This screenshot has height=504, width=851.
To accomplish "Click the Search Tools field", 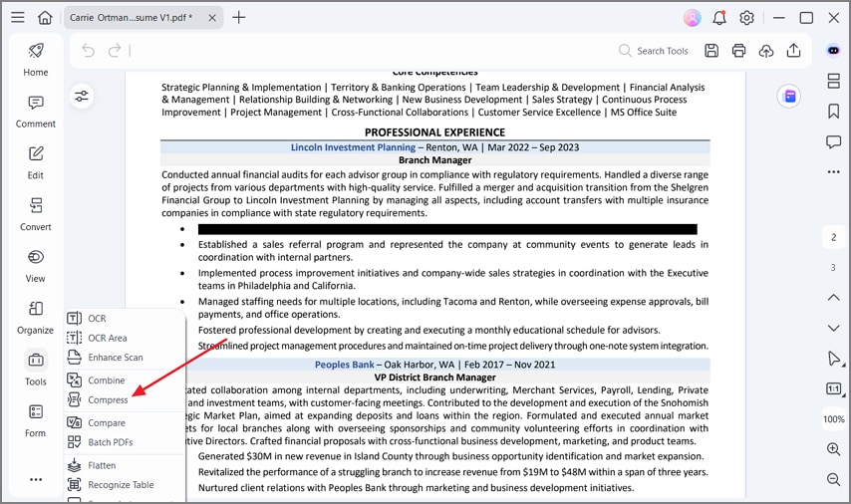I will point(654,51).
